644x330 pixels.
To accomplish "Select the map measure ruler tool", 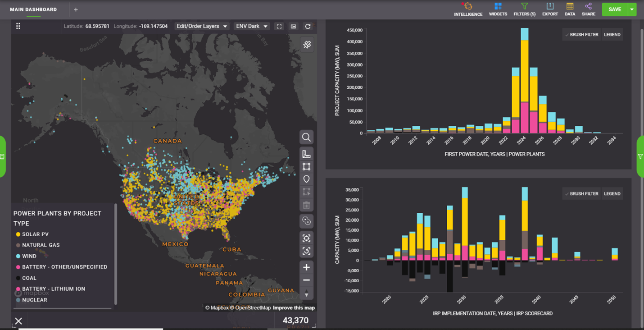I will [x=306, y=154].
